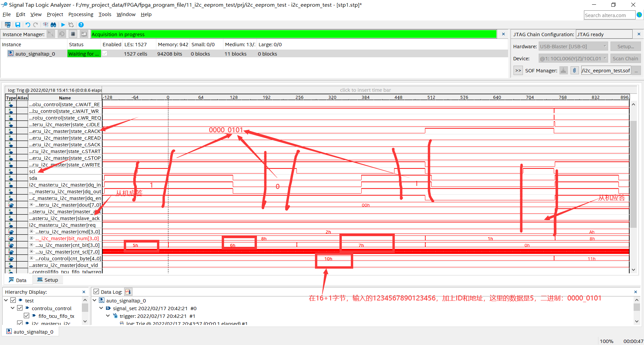
Task: Click the Save toolbar icon
Action: point(17,24)
